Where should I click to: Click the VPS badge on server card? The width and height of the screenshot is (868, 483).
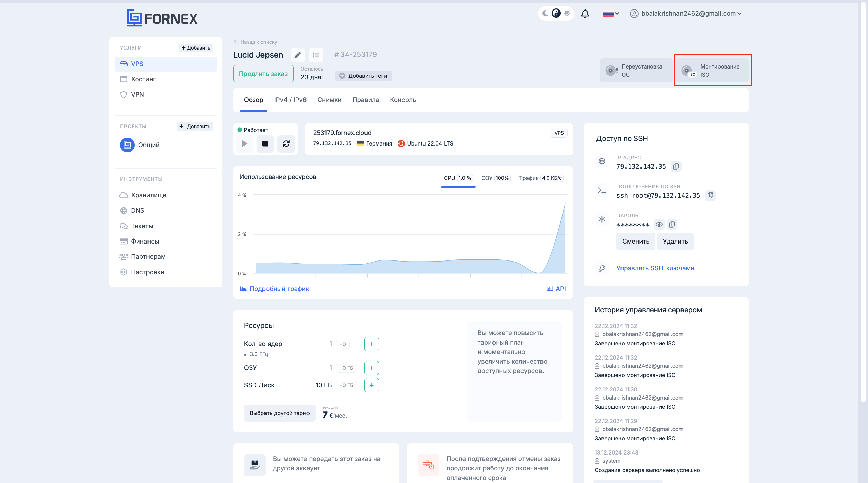(x=559, y=133)
